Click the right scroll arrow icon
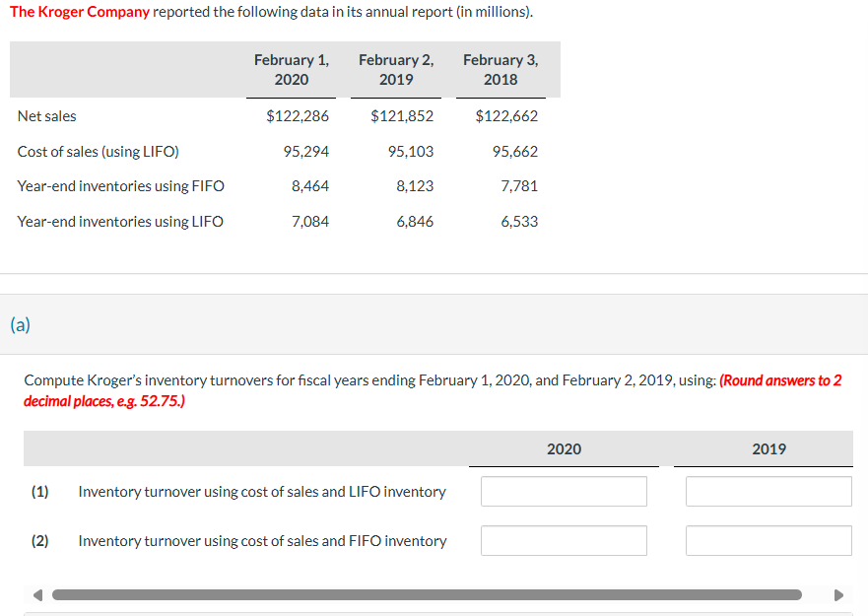 tap(839, 594)
